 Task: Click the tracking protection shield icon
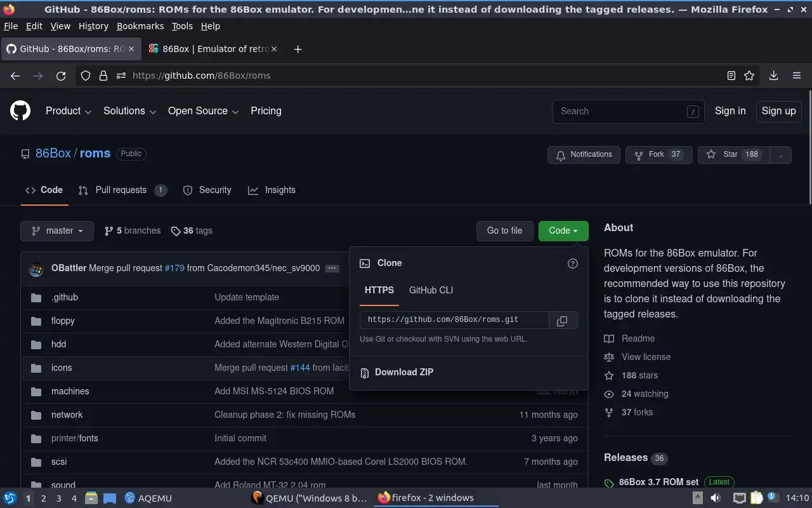(x=86, y=76)
